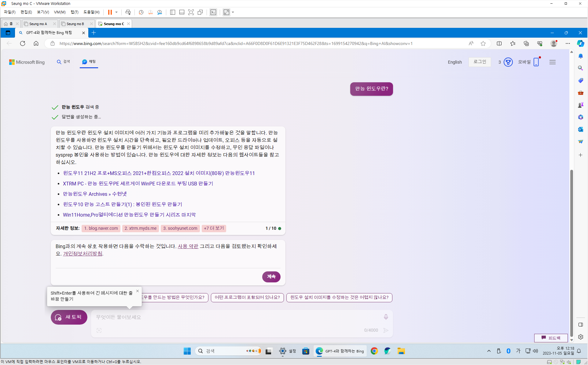Click the mobile phone icon in Bing header
588x365 pixels.
click(536, 62)
